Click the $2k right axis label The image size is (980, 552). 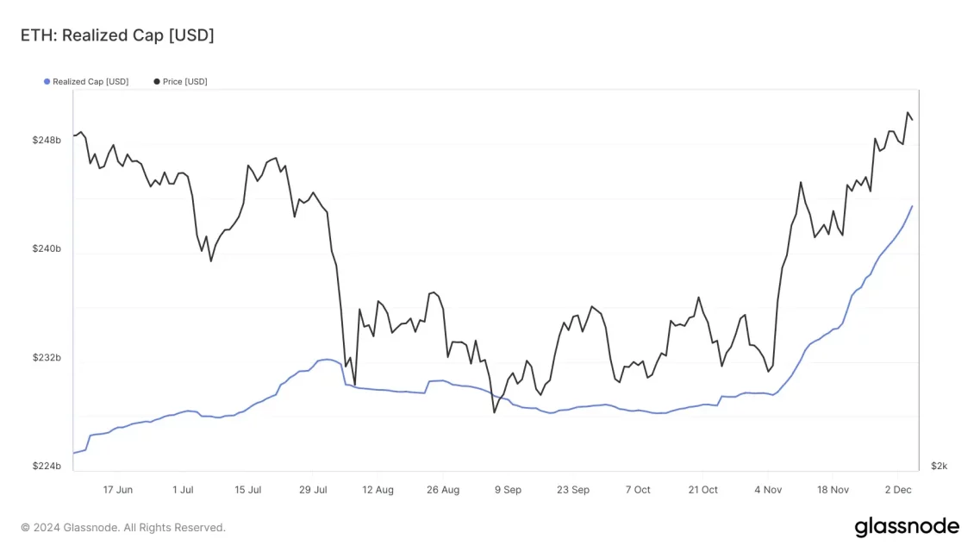tap(939, 466)
